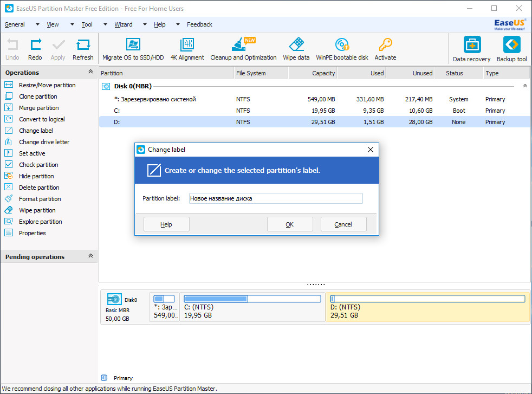532x394 pixels.
Task: Click Help button in Change label dialog
Action: point(166,224)
